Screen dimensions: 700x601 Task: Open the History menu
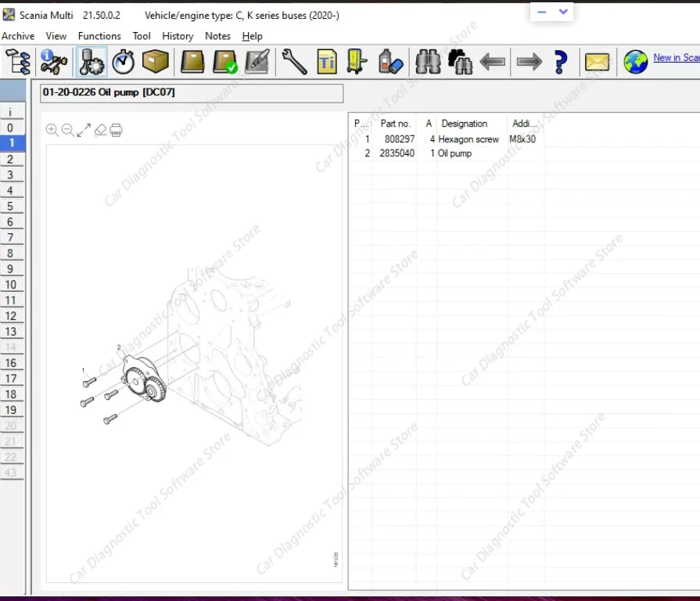(x=178, y=36)
